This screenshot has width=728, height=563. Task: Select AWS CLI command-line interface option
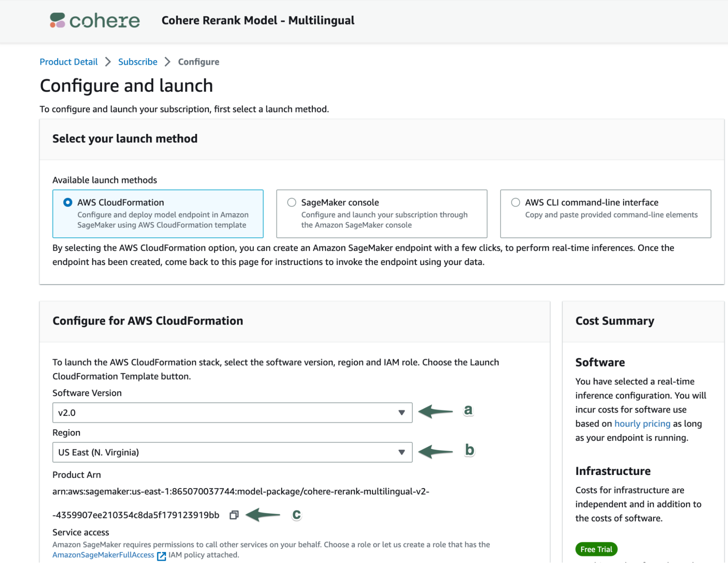pos(515,202)
